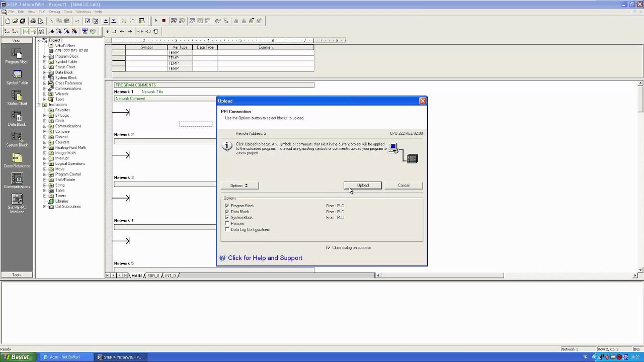Expand the Counters instructions folder
This screenshot has height=362, width=644.
tap(45, 142)
